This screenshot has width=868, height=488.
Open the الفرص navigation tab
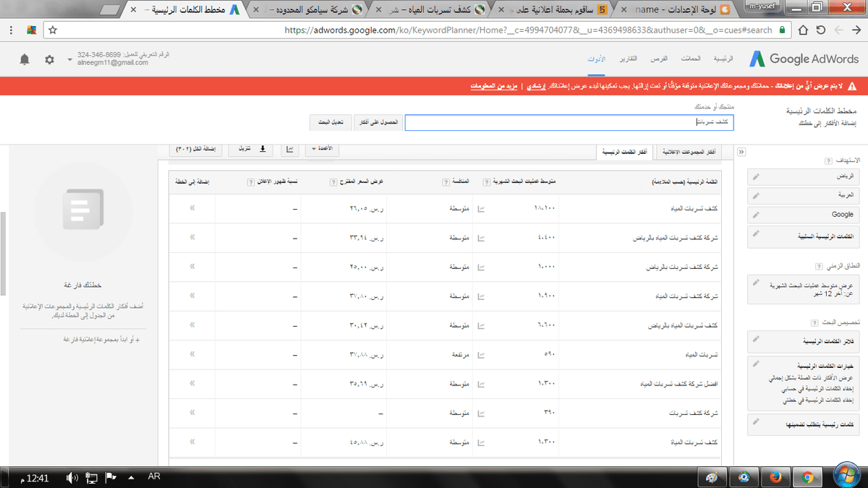(x=660, y=59)
